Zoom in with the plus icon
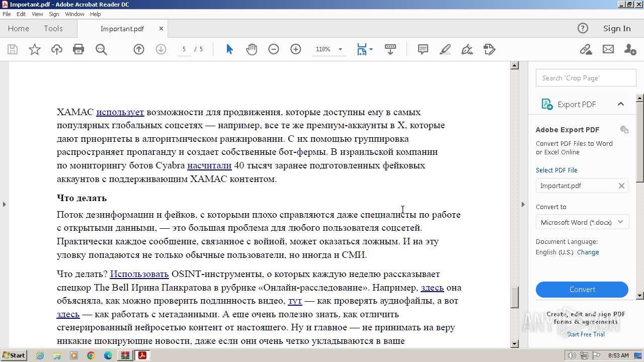 pos(296,49)
